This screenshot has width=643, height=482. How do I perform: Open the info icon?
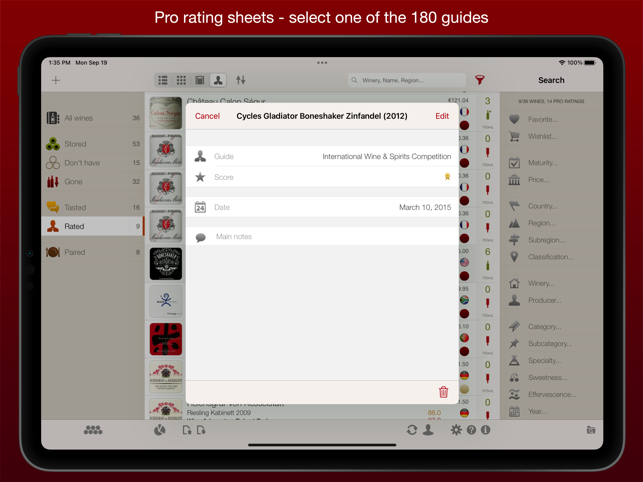point(486,430)
